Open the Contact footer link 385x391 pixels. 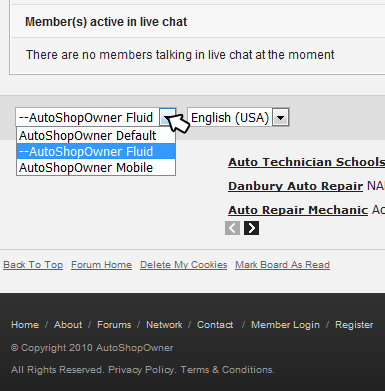(215, 325)
